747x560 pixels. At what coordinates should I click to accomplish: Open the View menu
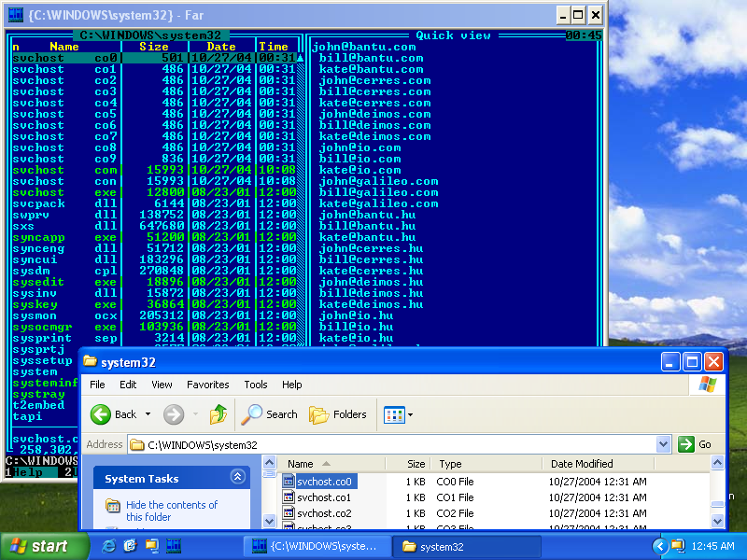[x=162, y=385]
